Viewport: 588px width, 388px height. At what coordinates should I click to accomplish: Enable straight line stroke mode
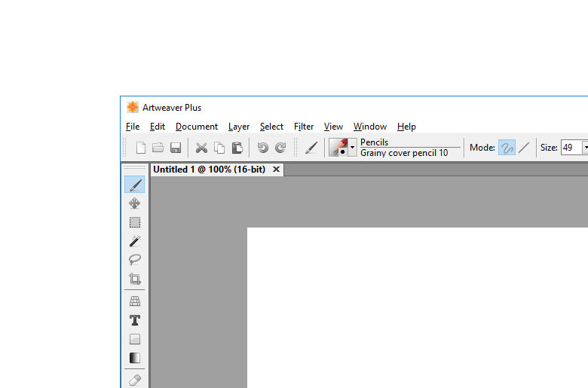[x=524, y=148]
